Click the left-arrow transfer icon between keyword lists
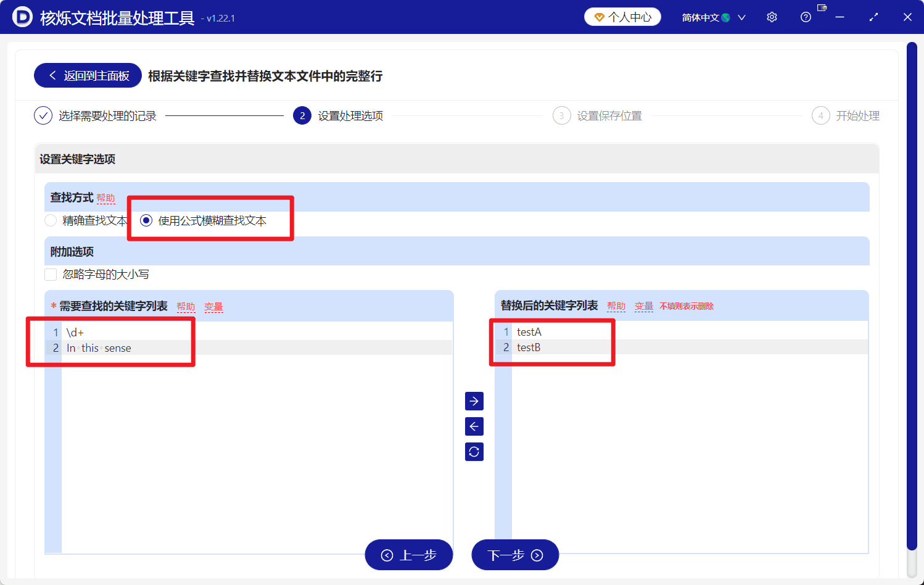Screen dimensions: 924x585 pyautogui.click(x=474, y=426)
